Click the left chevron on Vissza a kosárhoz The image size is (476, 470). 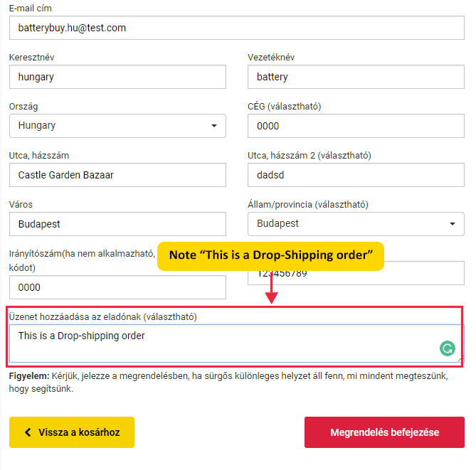coord(28,432)
